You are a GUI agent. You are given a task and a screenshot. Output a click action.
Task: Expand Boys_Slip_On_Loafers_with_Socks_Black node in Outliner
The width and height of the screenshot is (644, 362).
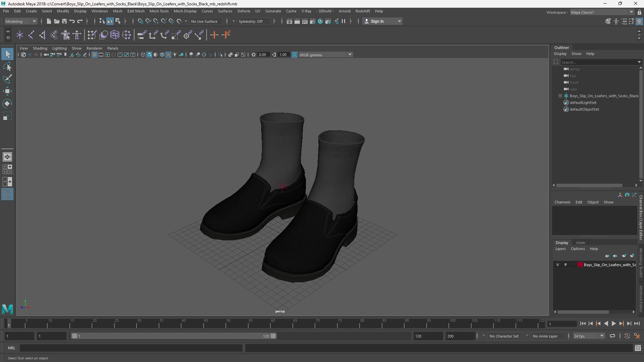pyautogui.click(x=560, y=96)
